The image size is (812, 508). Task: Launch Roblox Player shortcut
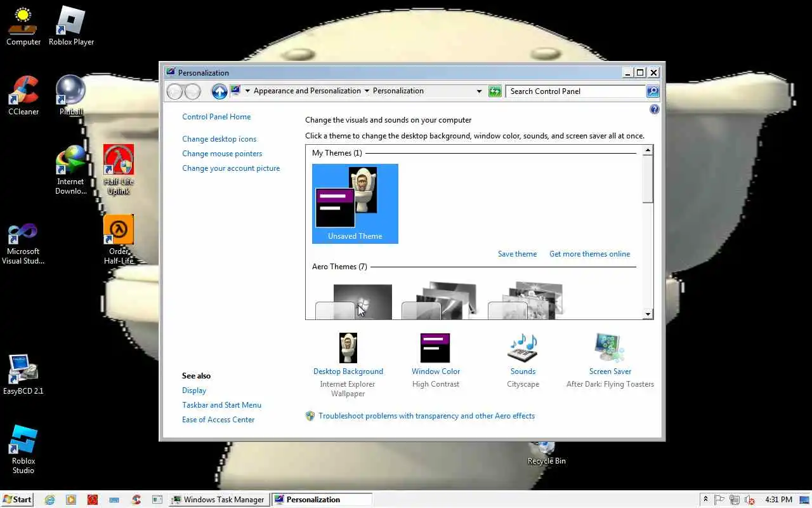(71, 26)
